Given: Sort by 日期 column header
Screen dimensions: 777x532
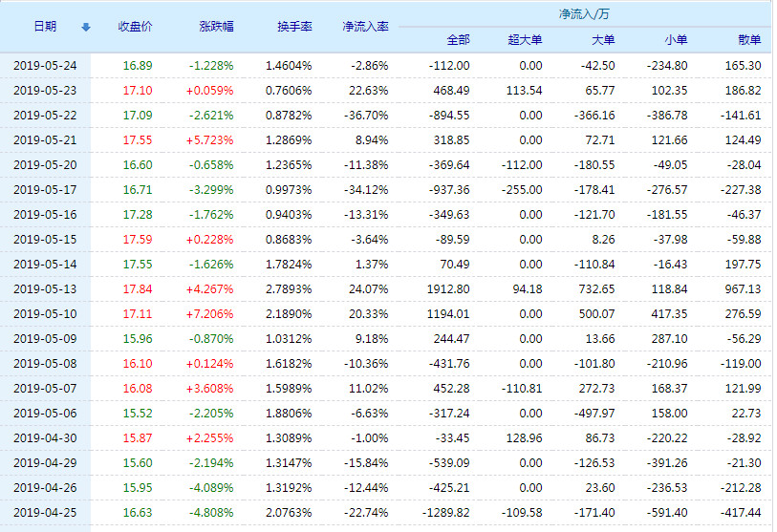Looking at the screenshot, I should [45, 26].
